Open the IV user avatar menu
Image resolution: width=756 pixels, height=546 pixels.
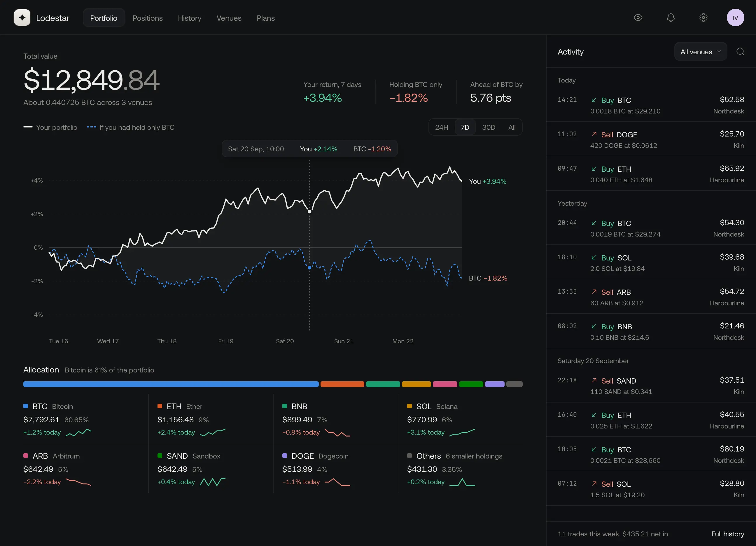click(x=735, y=18)
